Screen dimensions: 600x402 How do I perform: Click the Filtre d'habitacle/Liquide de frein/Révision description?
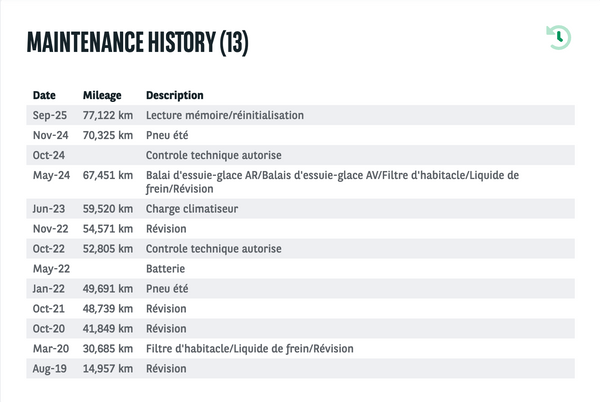click(249, 349)
